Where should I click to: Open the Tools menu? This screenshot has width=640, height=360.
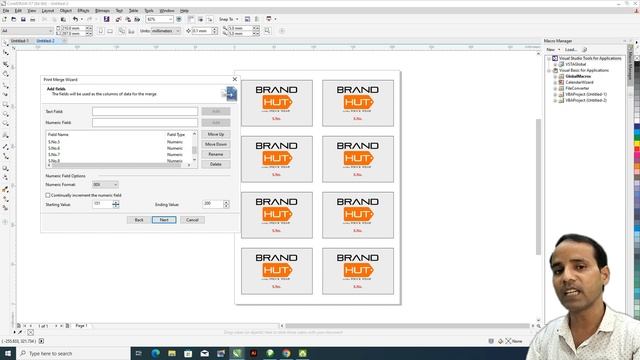click(x=149, y=11)
